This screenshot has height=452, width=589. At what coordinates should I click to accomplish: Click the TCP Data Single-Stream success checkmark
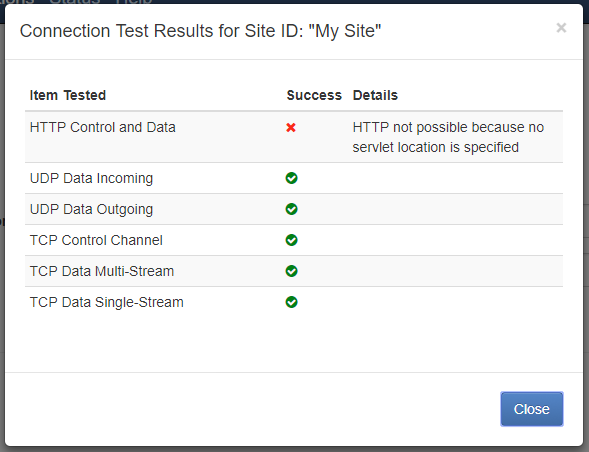(291, 302)
